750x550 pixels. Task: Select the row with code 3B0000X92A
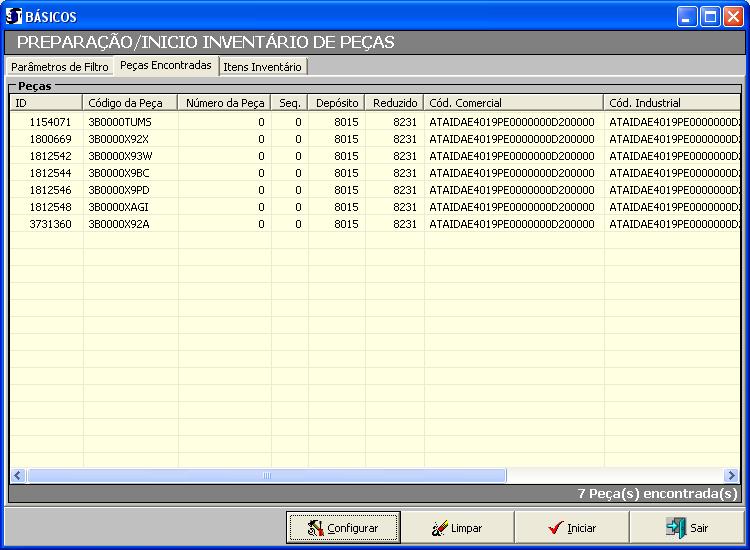tap(119, 224)
